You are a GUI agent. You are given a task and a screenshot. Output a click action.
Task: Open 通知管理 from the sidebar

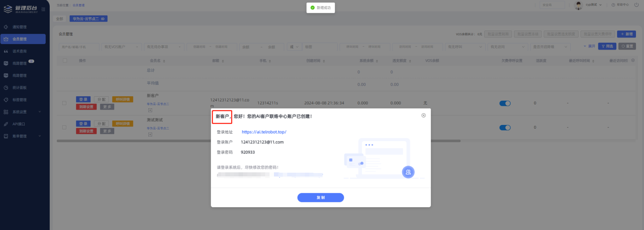pos(20,27)
